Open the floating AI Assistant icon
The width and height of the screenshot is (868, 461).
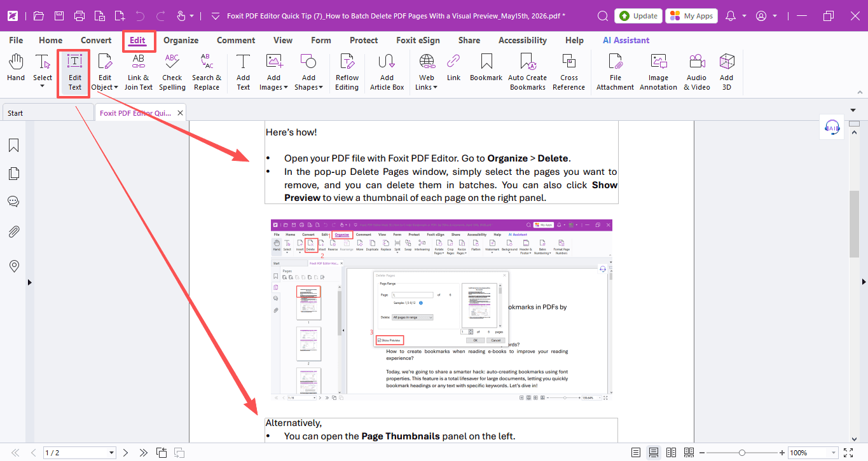click(831, 127)
